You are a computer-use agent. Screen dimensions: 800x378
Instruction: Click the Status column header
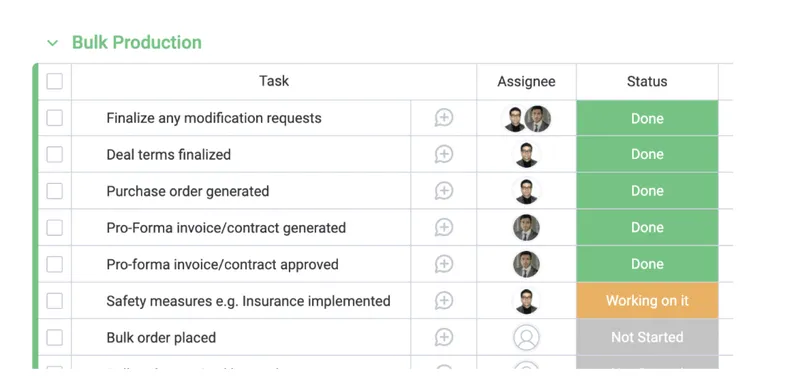coord(647,81)
